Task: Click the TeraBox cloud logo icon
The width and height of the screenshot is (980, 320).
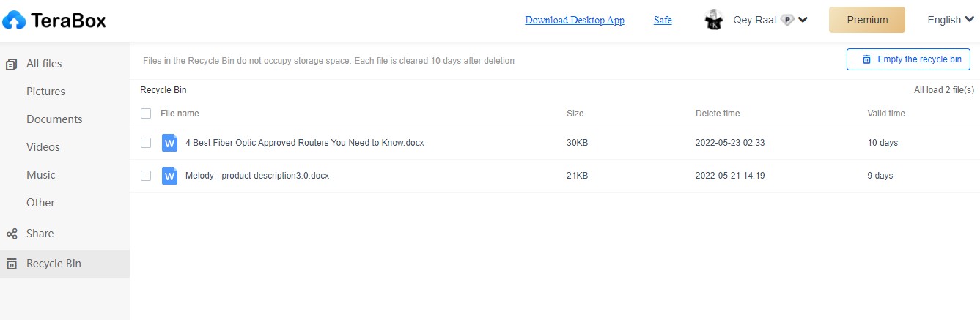Action: (14, 21)
